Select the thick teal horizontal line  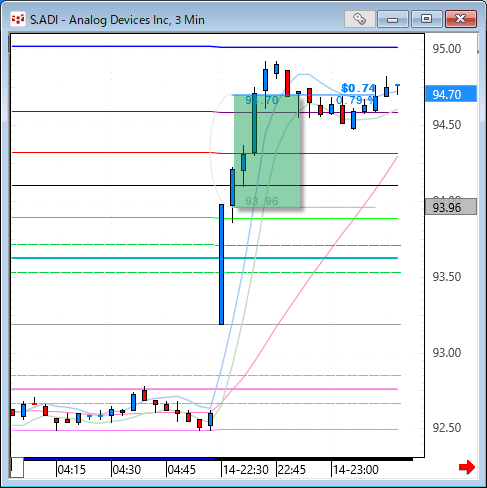coord(205,258)
